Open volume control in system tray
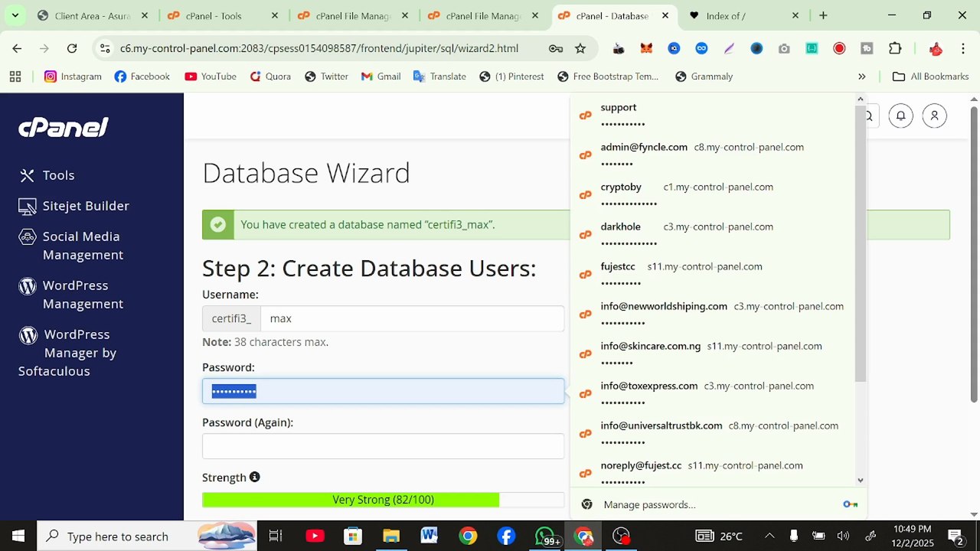Screen dimensions: 980x551 (843, 536)
